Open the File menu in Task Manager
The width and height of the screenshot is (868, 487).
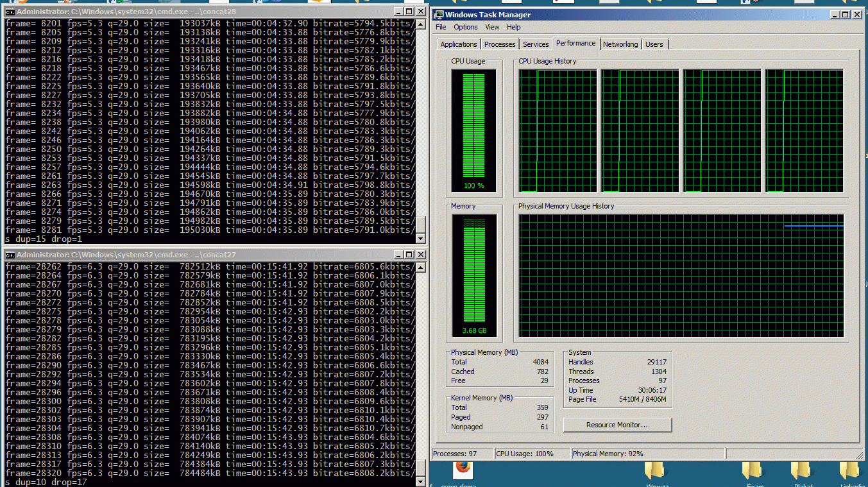[x=441, y=27]
